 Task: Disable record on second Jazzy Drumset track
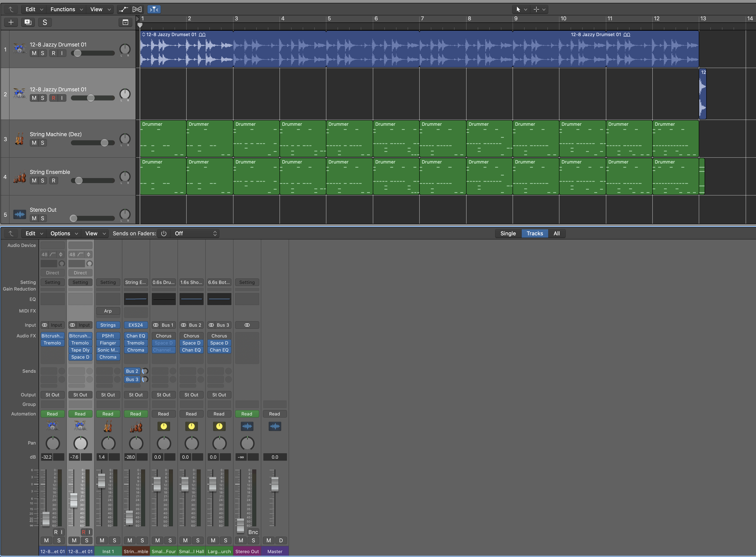(x=53, y=98)
